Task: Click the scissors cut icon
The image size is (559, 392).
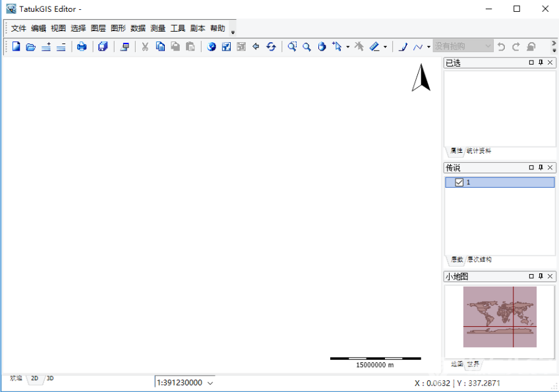Action: click(x=145, y=46)
